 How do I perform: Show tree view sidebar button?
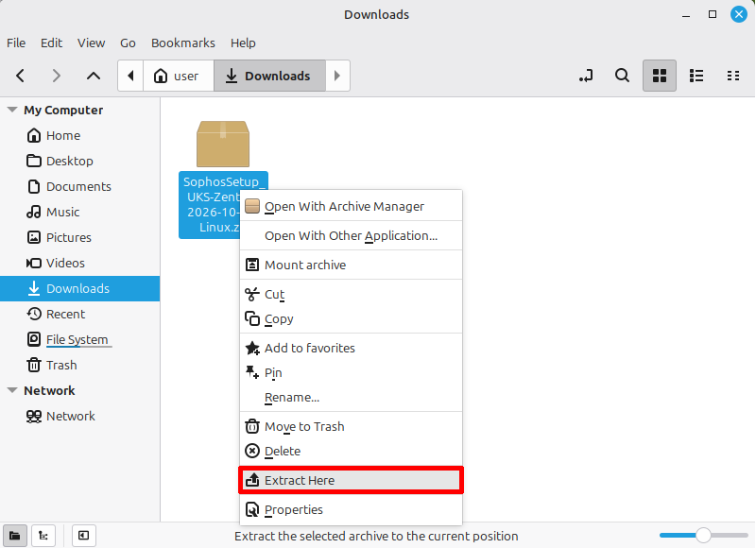(x=43, y=536)
